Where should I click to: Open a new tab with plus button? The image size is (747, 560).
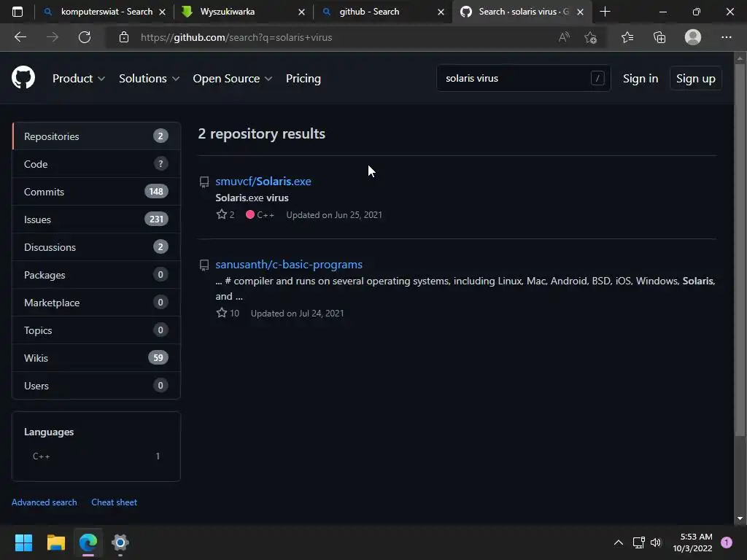[605, 12]
